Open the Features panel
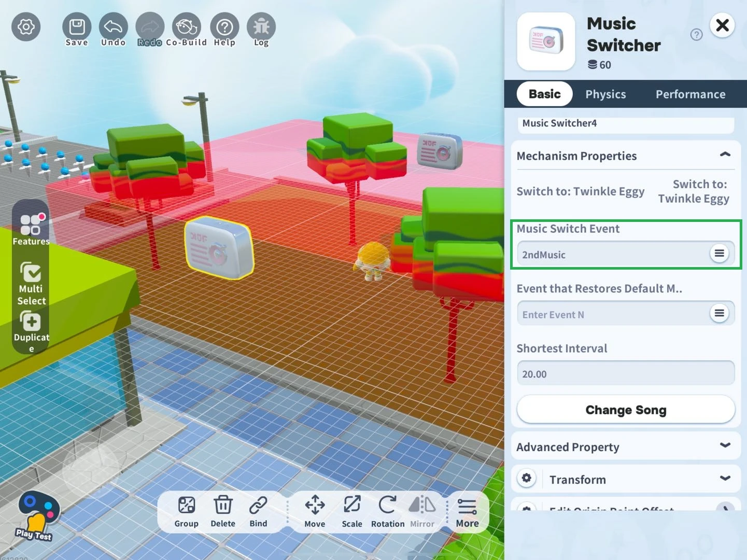747x560 pixels. point(31,228)
